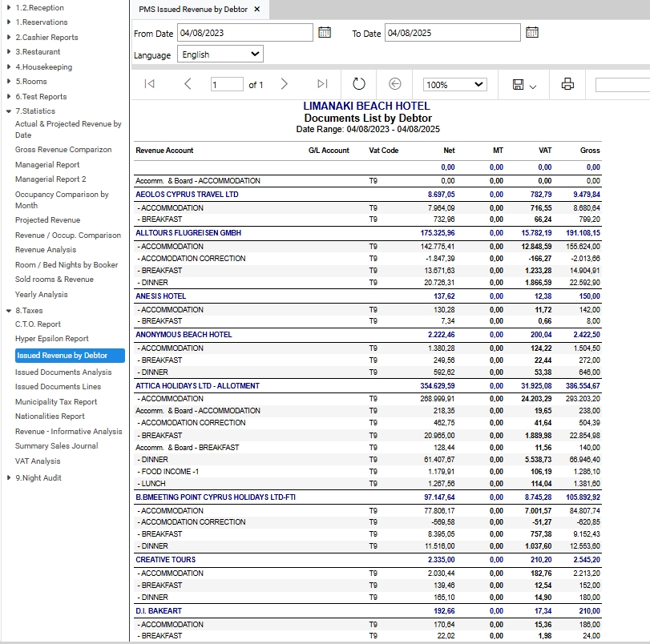Open Actual & Projected Revenue by Date report
The width and height of the screenshot is (650, 644).
coord(68,129)
